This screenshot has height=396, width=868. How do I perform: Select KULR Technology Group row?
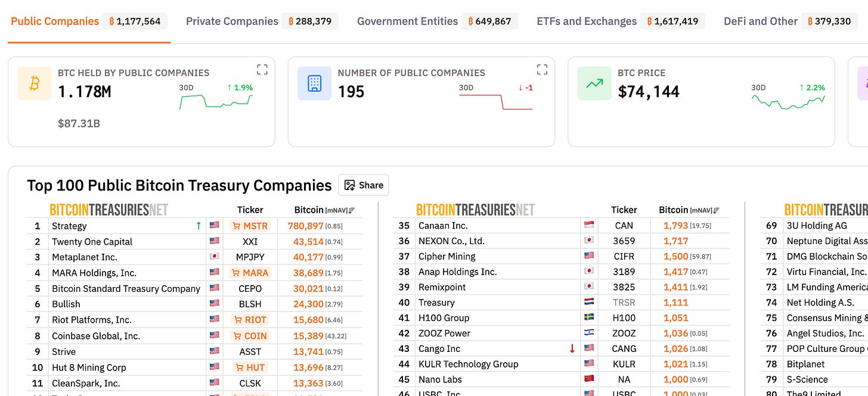point(469,364)
